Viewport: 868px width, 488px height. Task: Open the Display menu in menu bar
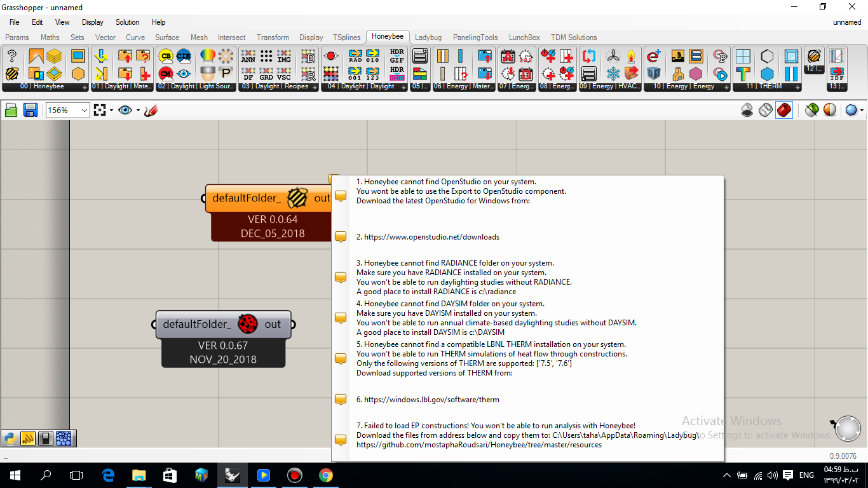93,22
